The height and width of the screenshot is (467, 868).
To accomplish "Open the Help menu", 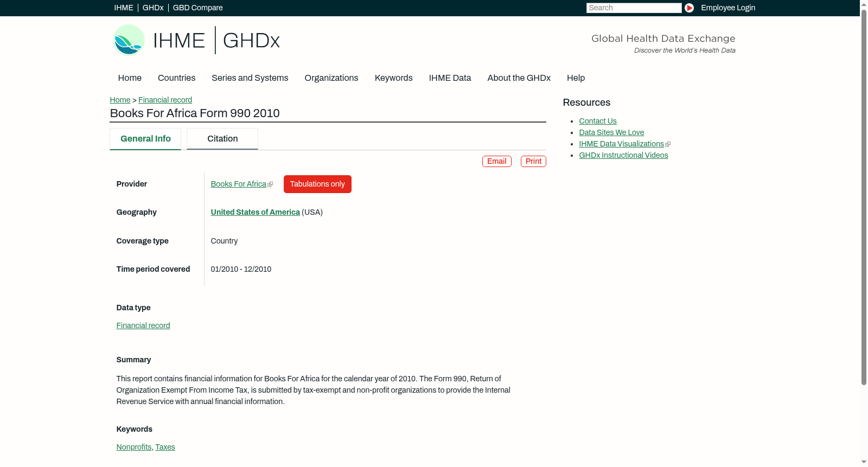I will point(576,78).
